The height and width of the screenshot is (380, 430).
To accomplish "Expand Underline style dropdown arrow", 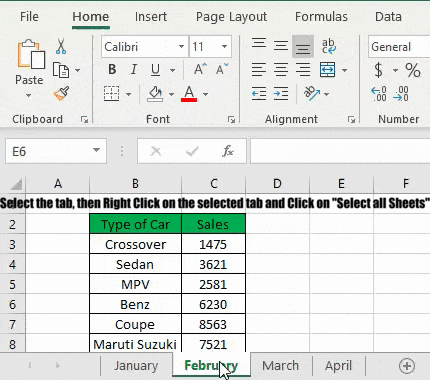I will coord(172,70).
